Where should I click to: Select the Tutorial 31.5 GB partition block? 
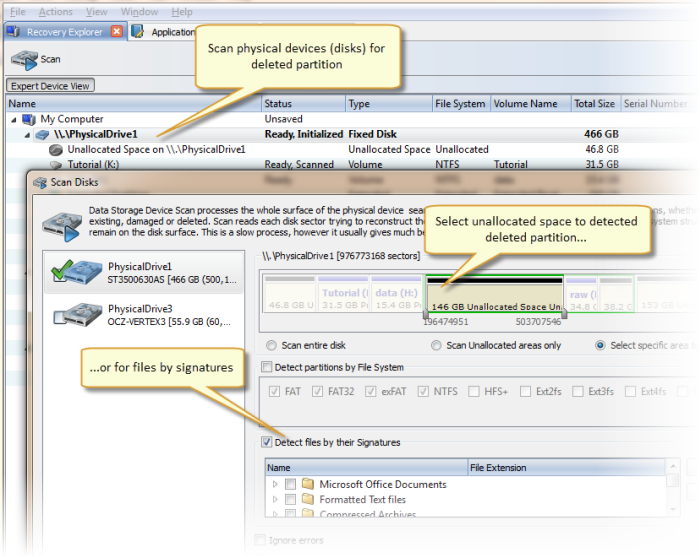343,294
